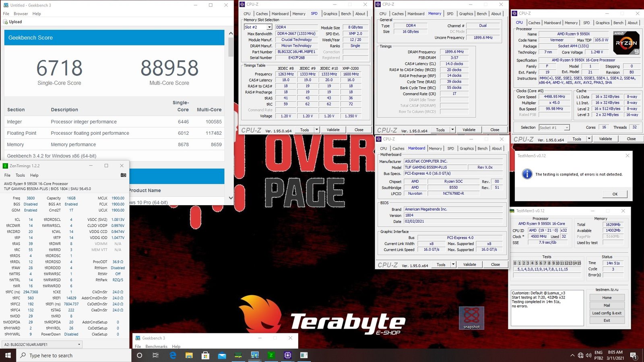The height and width of the screenshot is (362, 644).
Task: Click the ZenTimings screenshot camera icon
Action: pos(123,175)
